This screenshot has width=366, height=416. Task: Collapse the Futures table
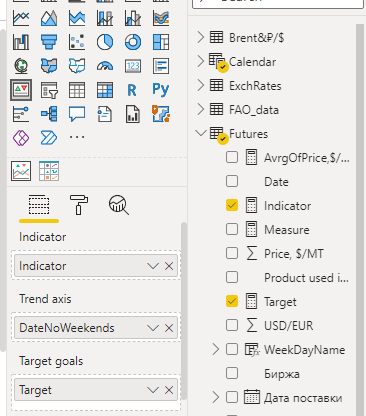pos(201,133)
